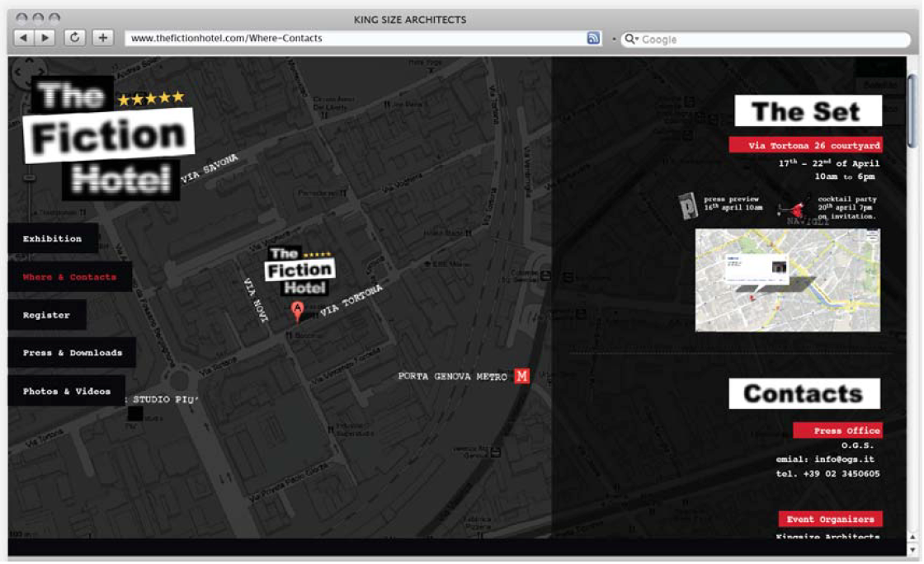
Task: Click the Contacts heading
Action: click(x=804, y=393)
